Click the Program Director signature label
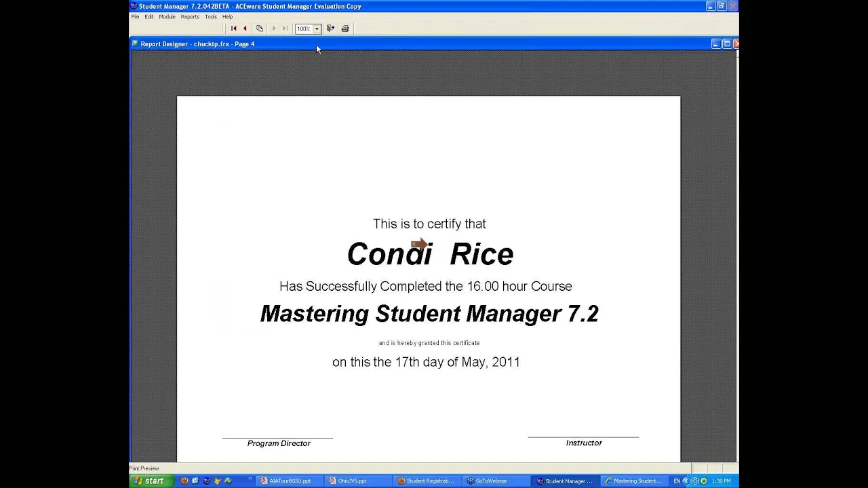The width and height of the screenshot is (868, 488). (279, 443)
